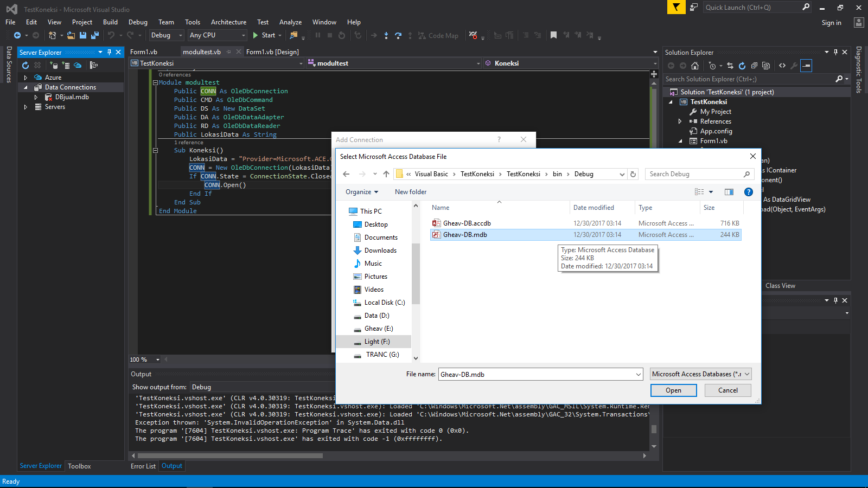This screenshot has height=488, width=868.
Task: Open Properties via the wrench icon
Action: click(x=794, y=66)
